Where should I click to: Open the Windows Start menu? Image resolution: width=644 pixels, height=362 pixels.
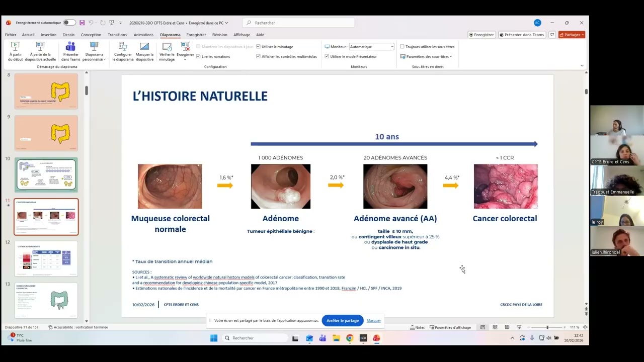point(214,338)
